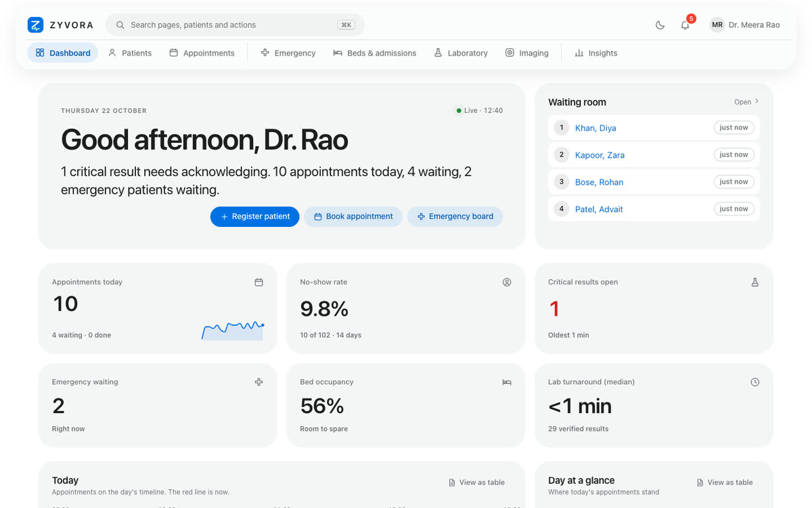812x508 pixels.
Task: Open MR user avatar
Action: [717, 25]
